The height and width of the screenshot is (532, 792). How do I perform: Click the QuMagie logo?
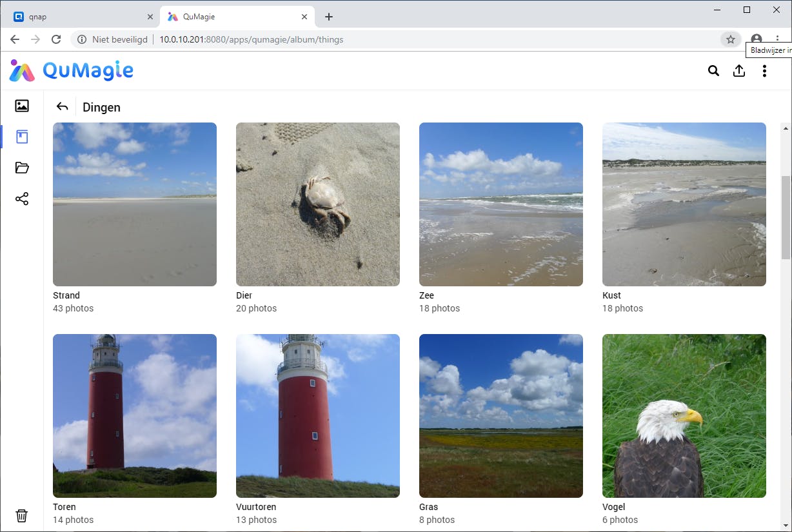(72, 70)
